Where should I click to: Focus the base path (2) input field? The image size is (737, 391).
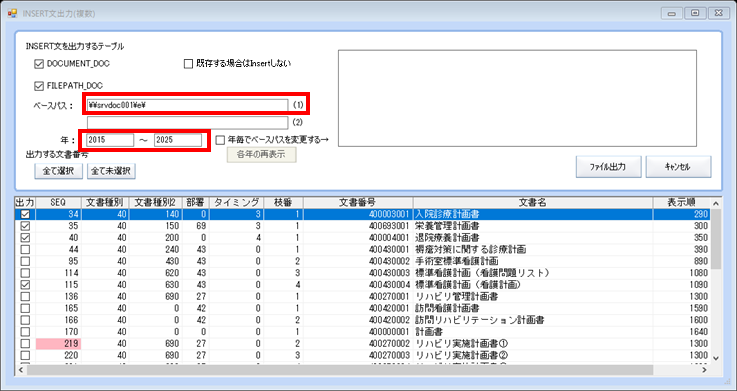(x=187, y=123)
